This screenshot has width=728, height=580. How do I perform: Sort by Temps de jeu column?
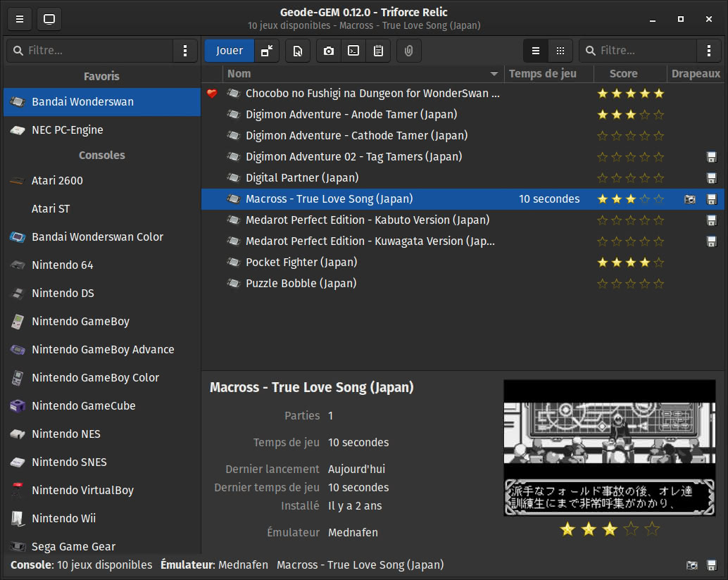(x=542, y=74)
